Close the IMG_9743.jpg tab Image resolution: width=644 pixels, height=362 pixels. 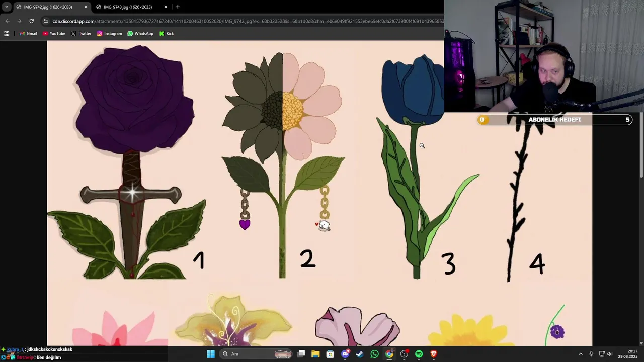pyautogui.click(x=166, y=7)
